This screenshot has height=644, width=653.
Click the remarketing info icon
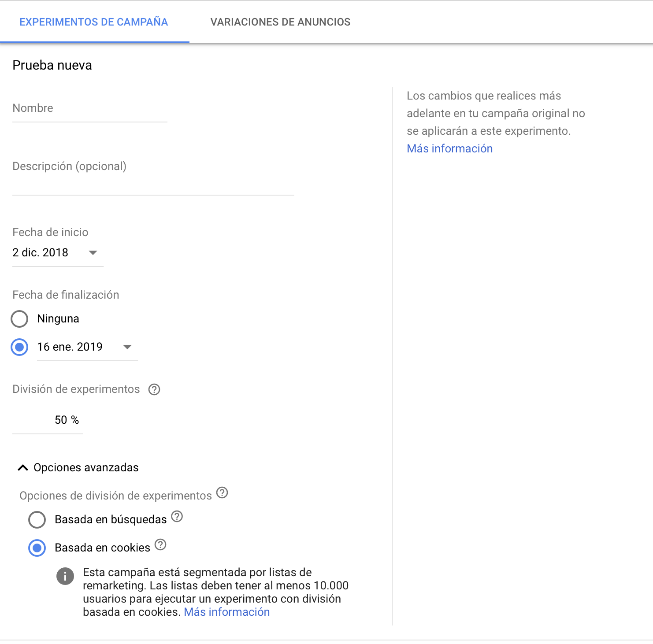[x=65, y=576]
